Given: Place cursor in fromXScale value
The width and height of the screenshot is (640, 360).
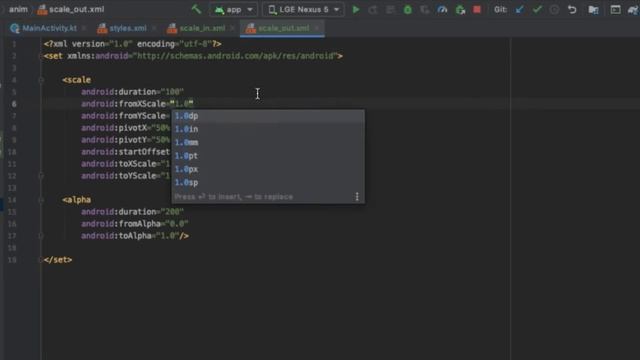Looking at the screenshot, I should click(182, 104).
